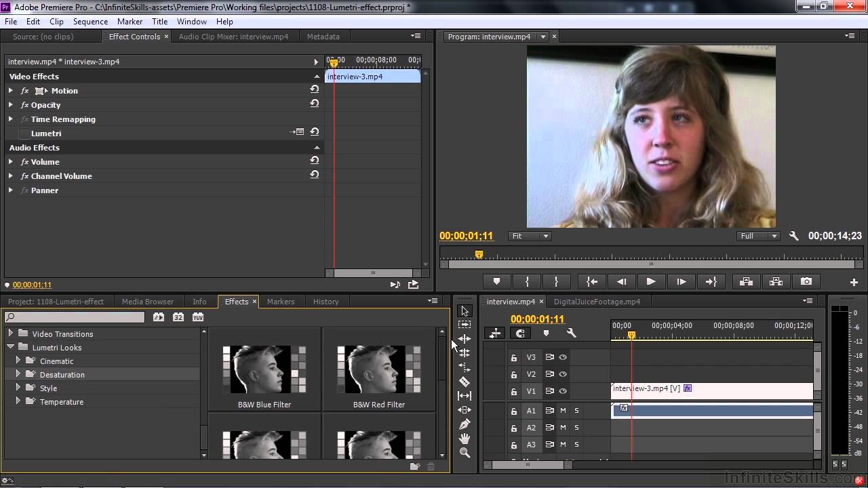Click Mark Out button
The height and width of the screenshot is (488, 868).
pos(556,282)
